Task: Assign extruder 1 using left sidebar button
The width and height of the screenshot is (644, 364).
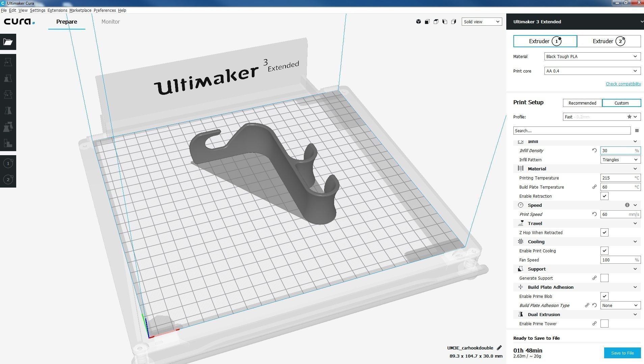Action: (x=8, y=164)
